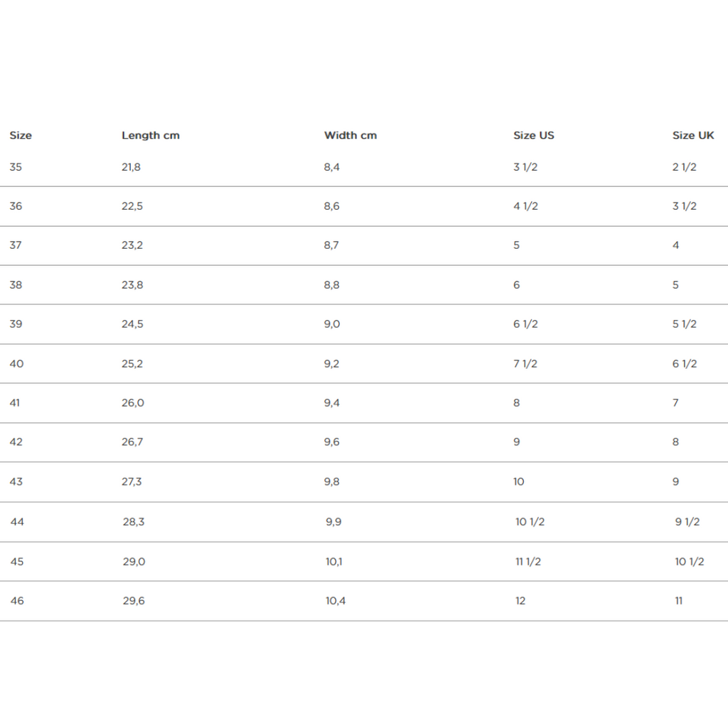Click the Width cm column header
The height and width of the screenshot is (728, 728).
pyautogui.click(x=350, y=135)
